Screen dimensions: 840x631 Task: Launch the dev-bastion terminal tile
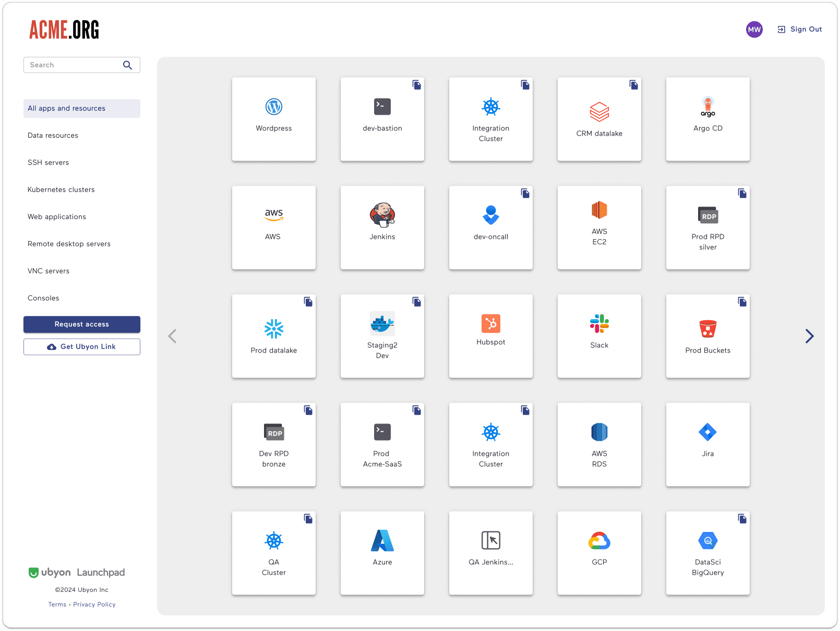point(382,119)
